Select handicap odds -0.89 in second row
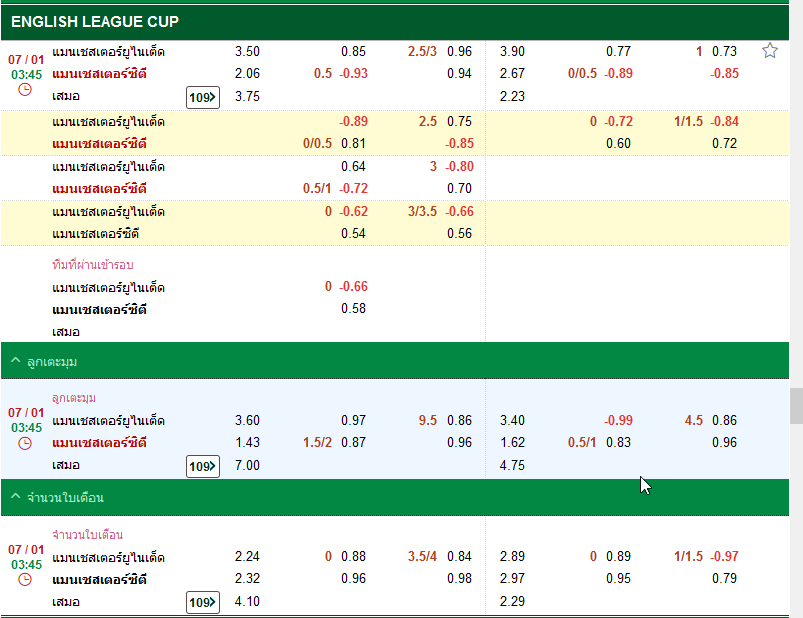Viewport: 803px width, 618px height. click(353, 122)
